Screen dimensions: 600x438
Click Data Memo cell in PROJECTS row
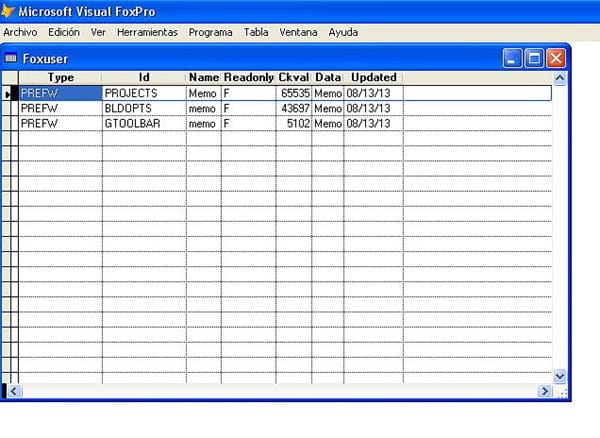click(328, 93)
